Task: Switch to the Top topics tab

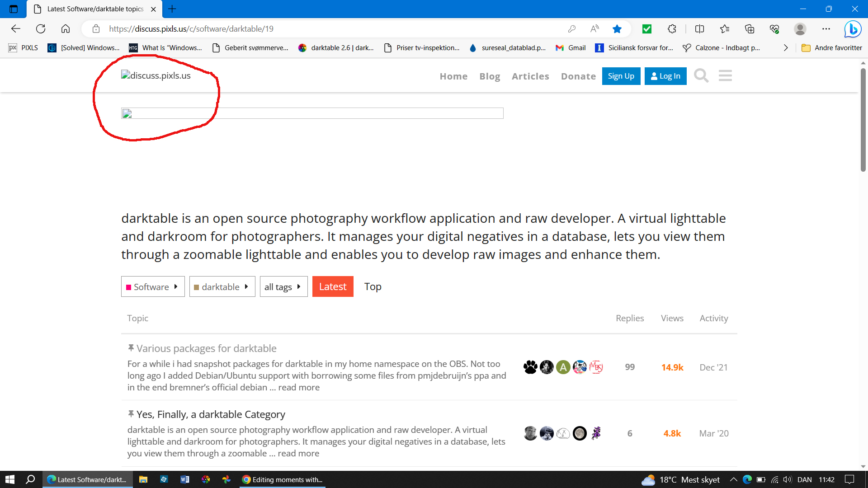Action: [x=373, y=287]
